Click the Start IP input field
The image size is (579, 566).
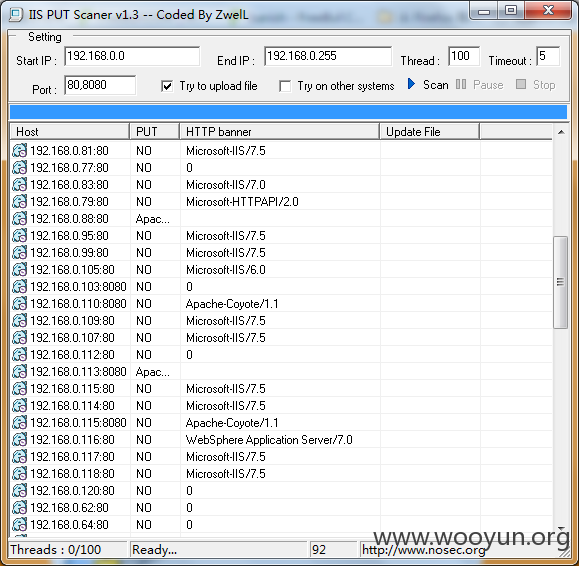pyautogui.click(x=132, y=56)
